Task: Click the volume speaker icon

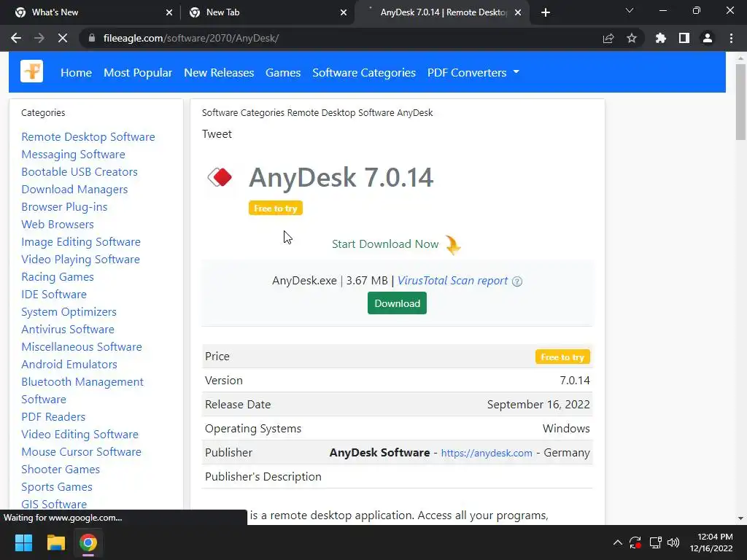Action: [673, 542]
